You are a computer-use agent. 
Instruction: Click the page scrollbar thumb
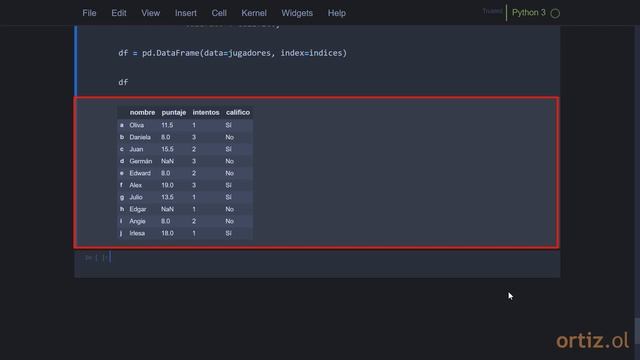coord(637,331)
